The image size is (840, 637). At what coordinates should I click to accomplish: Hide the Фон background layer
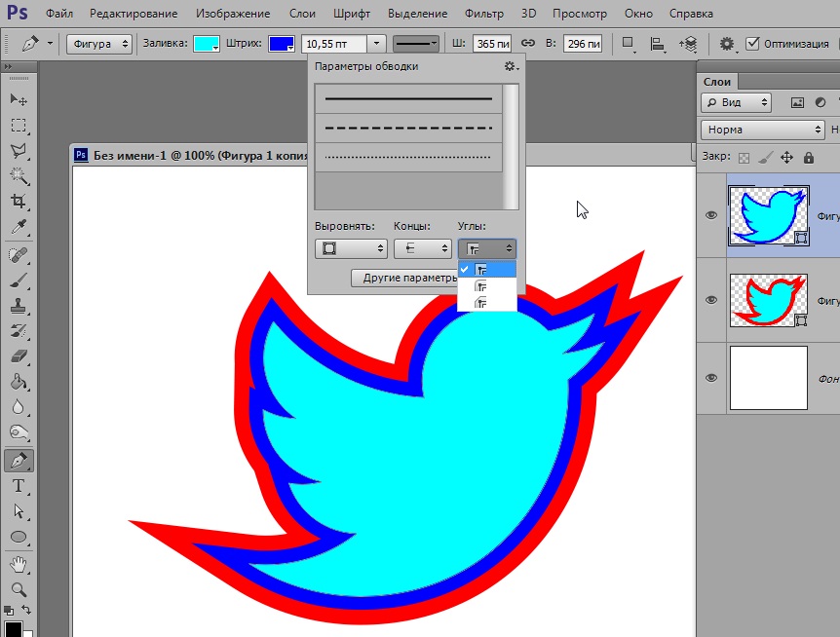click(x=711, y=378)
